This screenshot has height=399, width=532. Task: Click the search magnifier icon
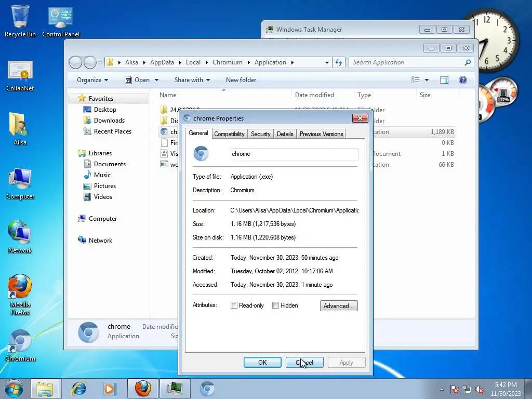tap(468, 62)
